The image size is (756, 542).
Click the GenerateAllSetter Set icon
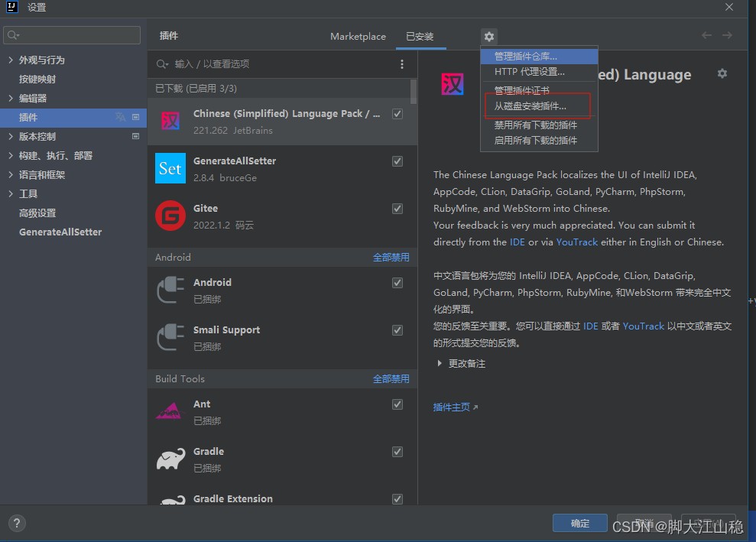170,168
